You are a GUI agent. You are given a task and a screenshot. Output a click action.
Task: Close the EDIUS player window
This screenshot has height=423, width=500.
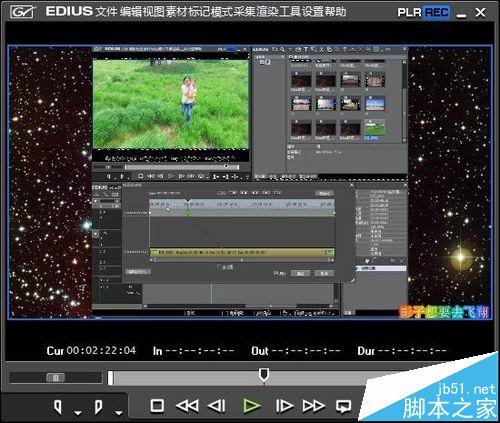coord(480,13)
